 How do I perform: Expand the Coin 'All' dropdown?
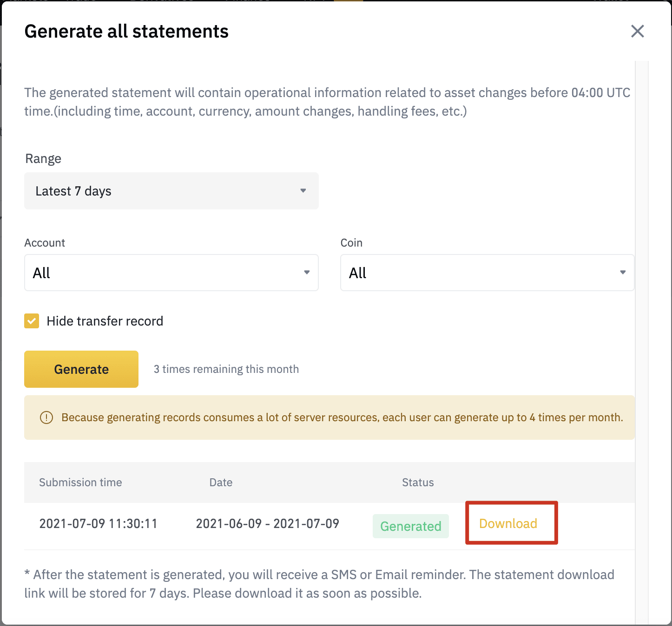click(x=487, y=273)
